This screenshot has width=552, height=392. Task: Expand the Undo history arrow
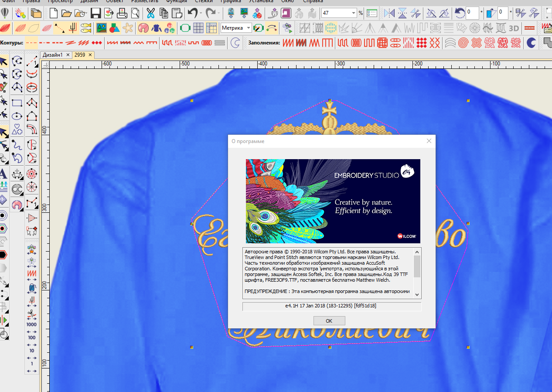[201, 13]
